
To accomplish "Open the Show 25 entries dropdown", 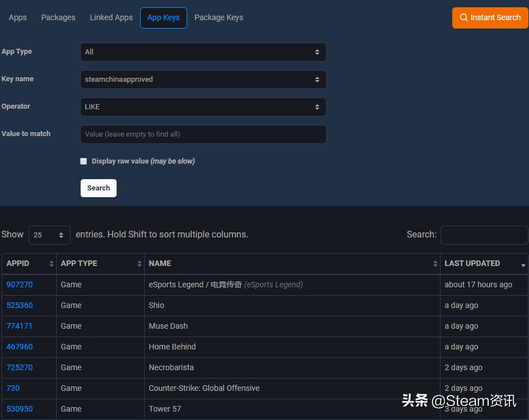I will 49,235.
